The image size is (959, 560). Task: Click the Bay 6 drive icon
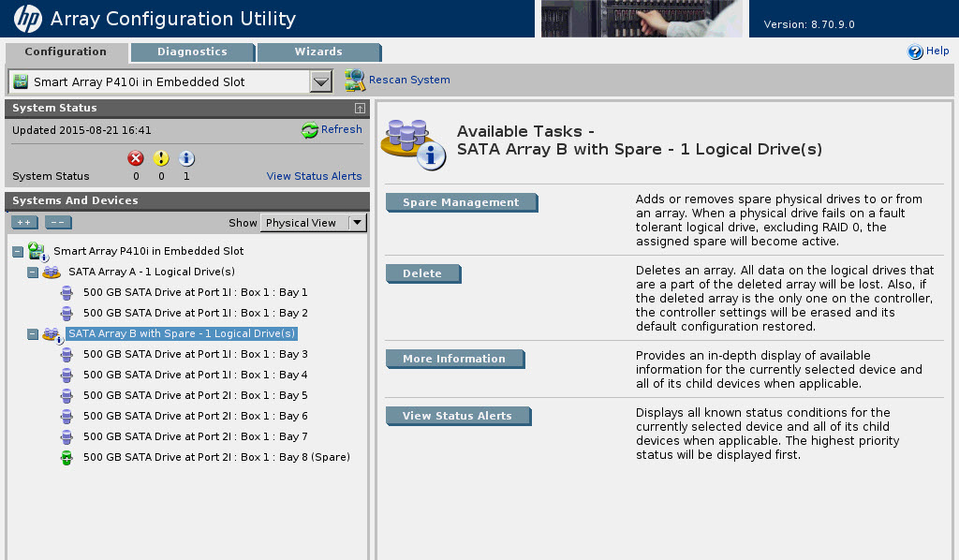tap(66, 417)
